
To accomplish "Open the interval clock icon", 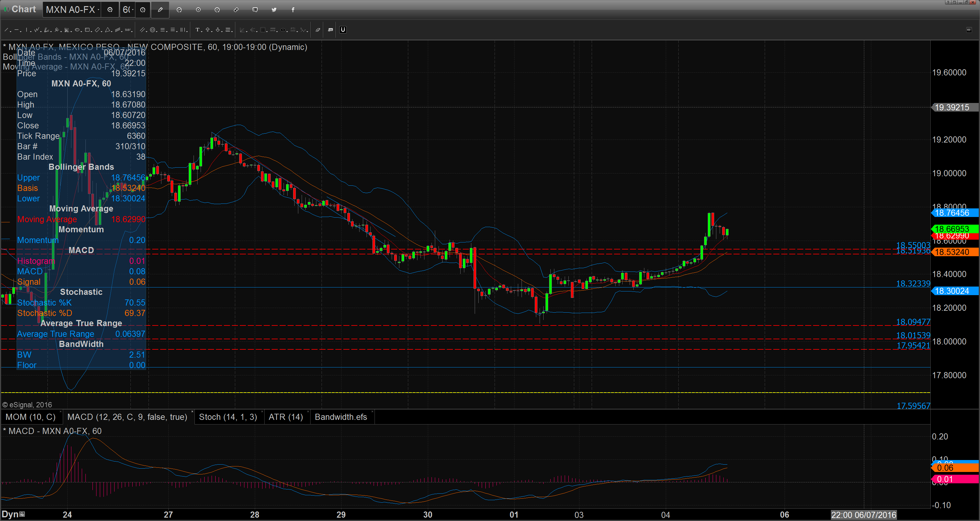I will coord(143,10).
